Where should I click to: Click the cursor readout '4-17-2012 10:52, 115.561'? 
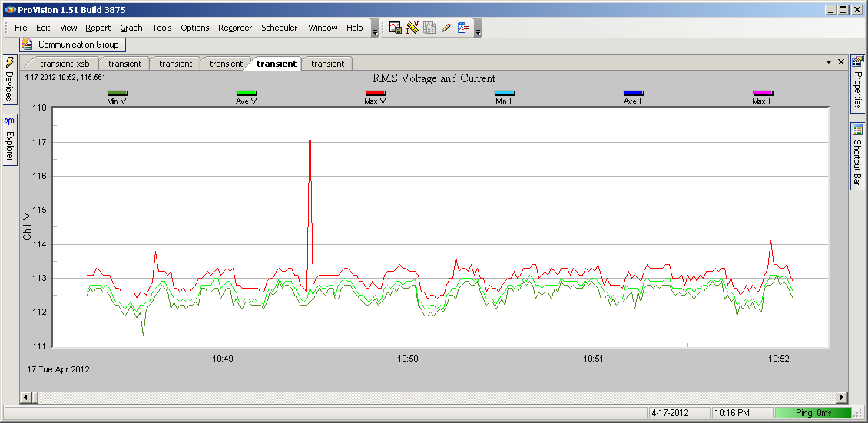(65, 78)
